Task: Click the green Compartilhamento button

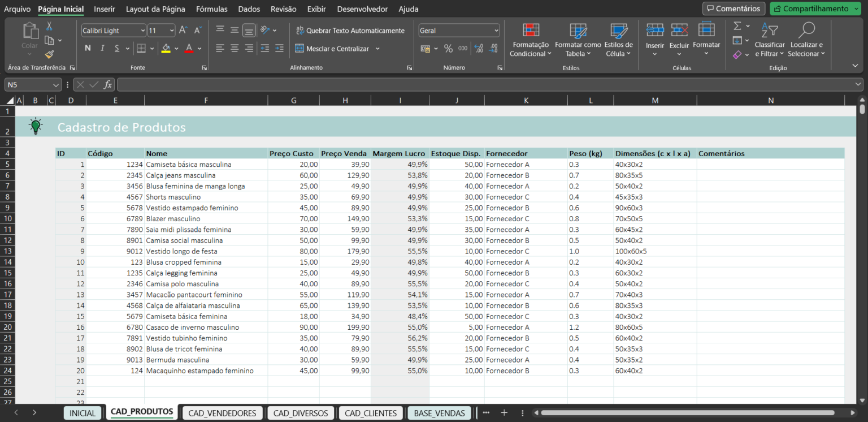Action: click(814, 8)
